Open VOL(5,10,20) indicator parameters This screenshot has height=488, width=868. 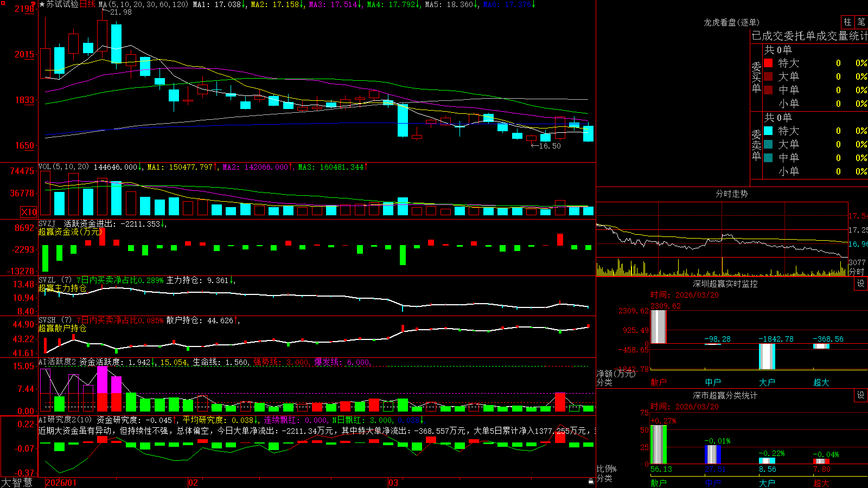63,167
